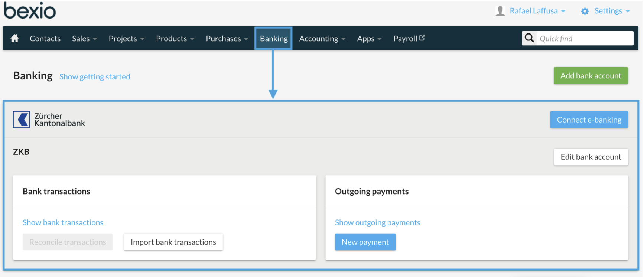Click into the Quick find field

(585, 38)
